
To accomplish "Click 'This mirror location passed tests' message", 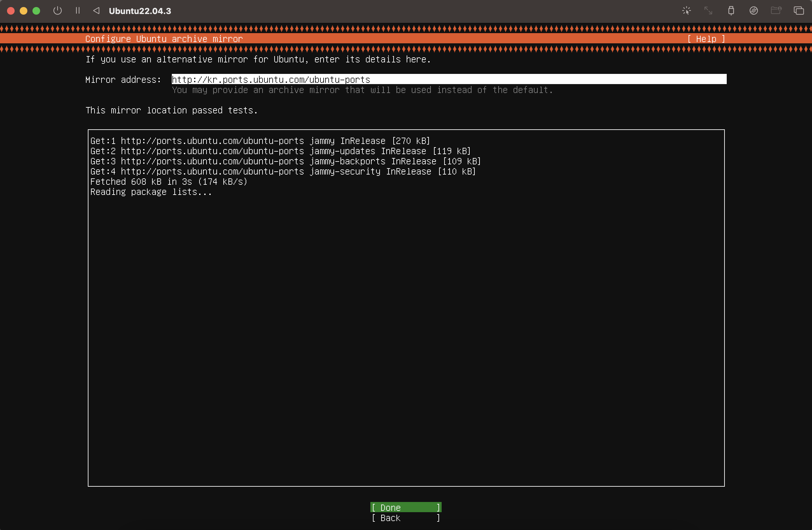I will click(171, 110).
